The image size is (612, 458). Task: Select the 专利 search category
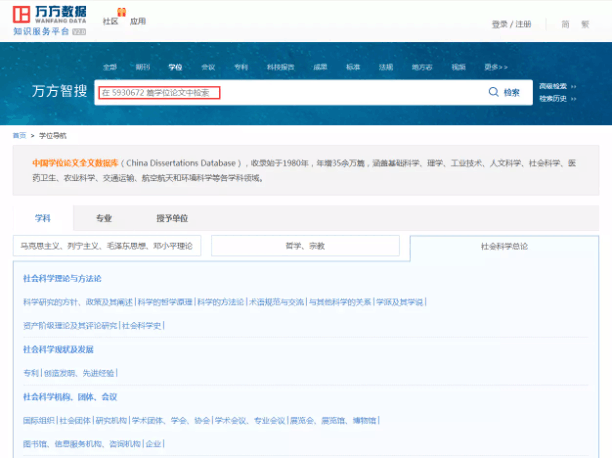[x=241, y=67]
